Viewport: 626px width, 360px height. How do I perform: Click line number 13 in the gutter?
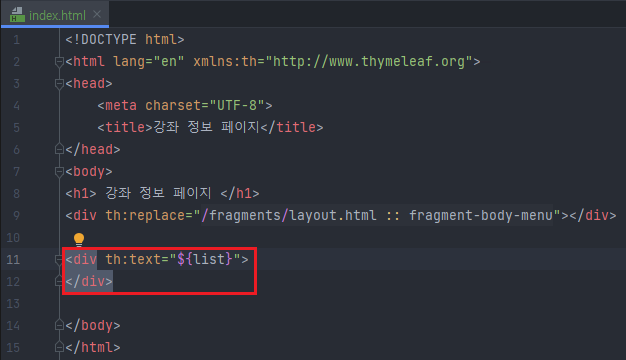click(x=13, y=304)
